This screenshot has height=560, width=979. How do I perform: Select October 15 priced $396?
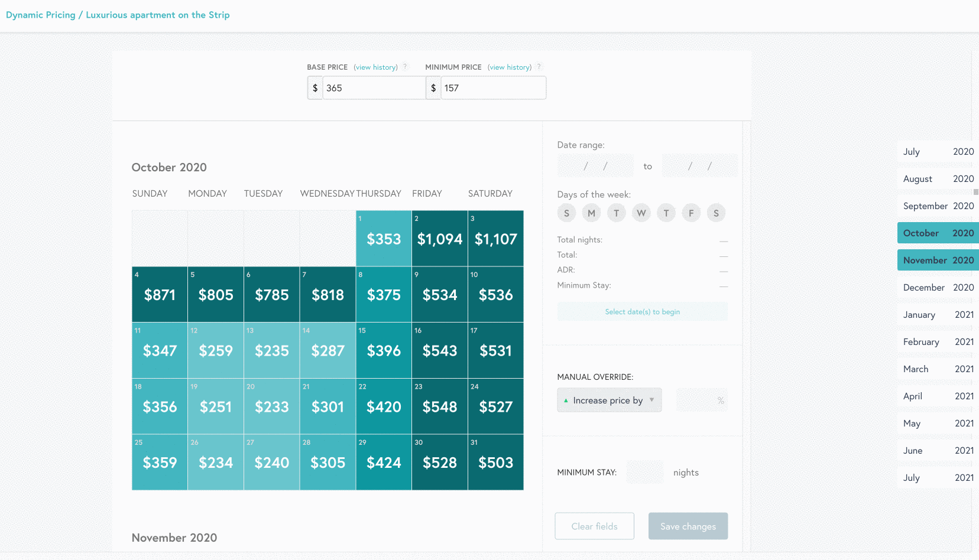tap(384, 350)
